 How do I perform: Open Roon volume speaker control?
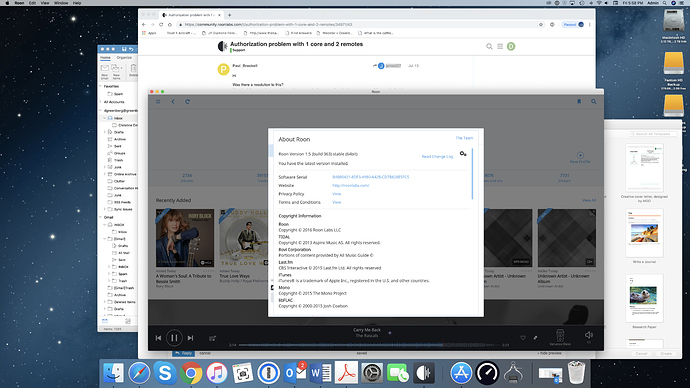point(589,335)
